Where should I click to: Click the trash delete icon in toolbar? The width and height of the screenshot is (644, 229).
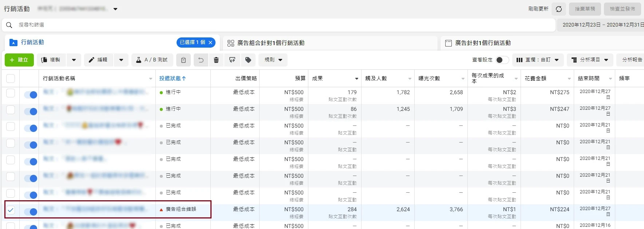(216, 60)
